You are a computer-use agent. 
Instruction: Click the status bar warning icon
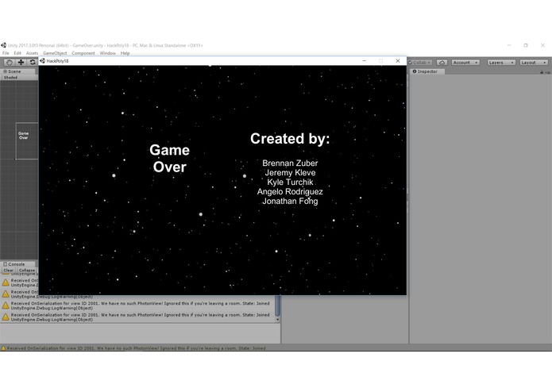pyautogui.click(x=3, y=348)
